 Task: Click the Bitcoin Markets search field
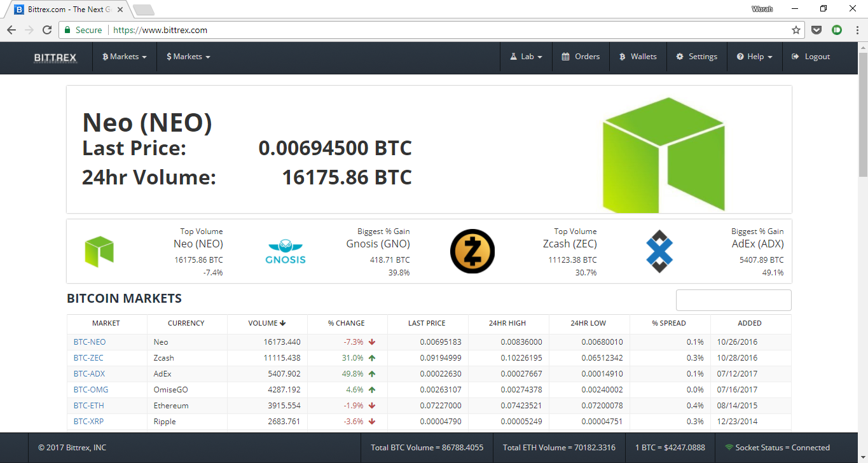pyautogui.click(x=733, y=300)
